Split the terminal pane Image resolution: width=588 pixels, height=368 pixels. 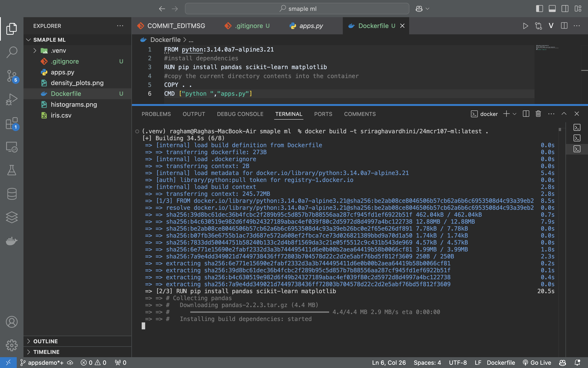526,114
